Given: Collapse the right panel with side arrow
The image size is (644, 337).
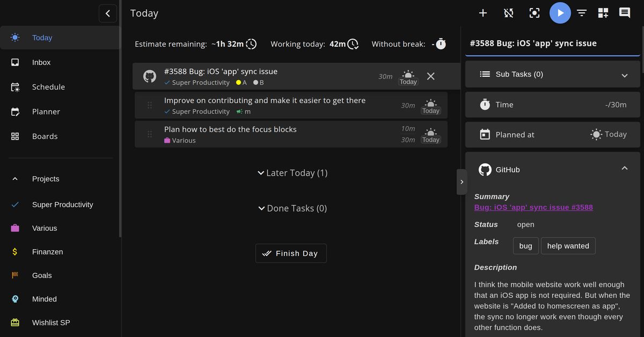Looking at the screenshot, I should (462, 182).
